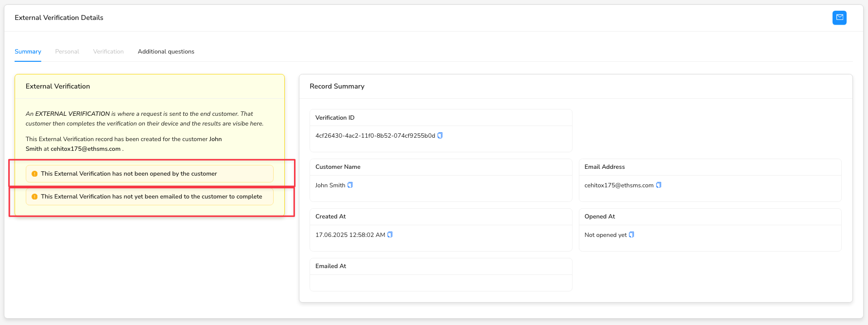Screen dimensions: 868x325
Task: Click warning icon on not-yet-emailed alert
Action: click(35, 197)
